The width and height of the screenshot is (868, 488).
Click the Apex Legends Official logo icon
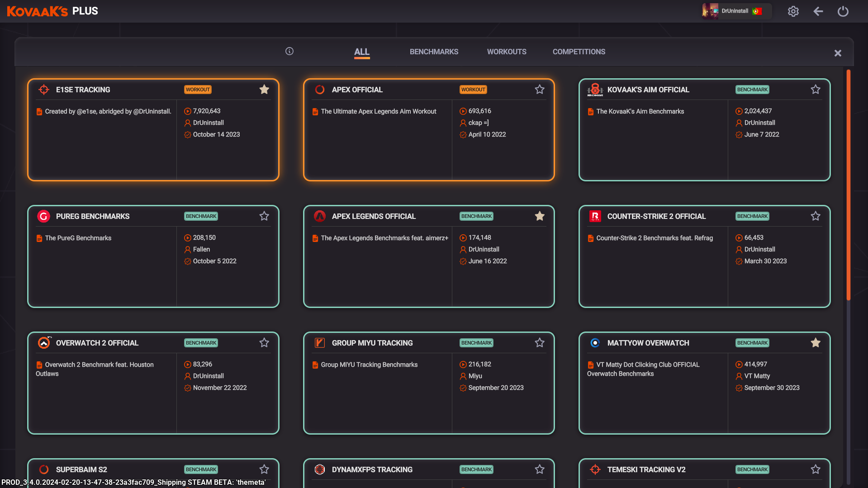point(320,216)
